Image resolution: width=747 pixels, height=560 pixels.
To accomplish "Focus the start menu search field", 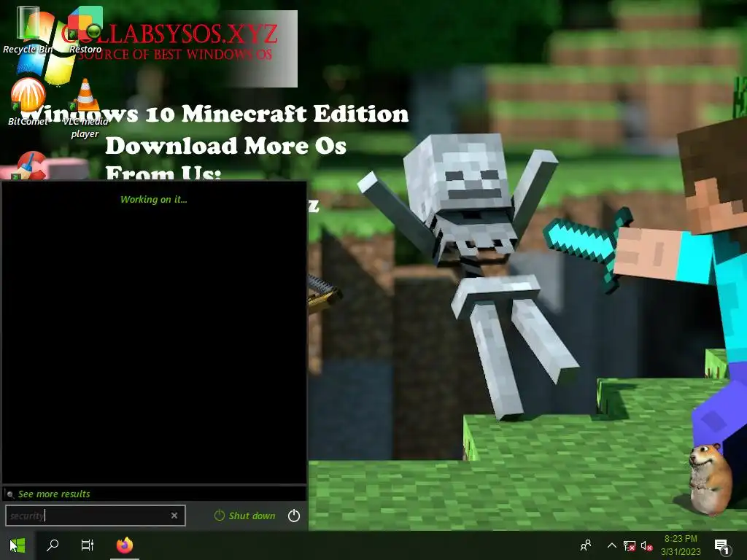I will pyautogui.click(x=96, y=516).
